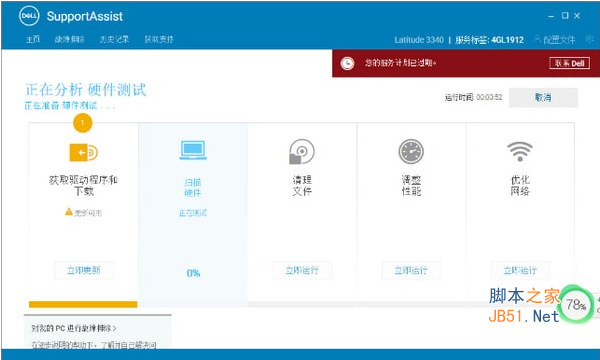Image resolution: width=600 pixels, height=360 pixels.
Task: Click the service tag 4GL1912 text
Action: click(x=507, y=40)
